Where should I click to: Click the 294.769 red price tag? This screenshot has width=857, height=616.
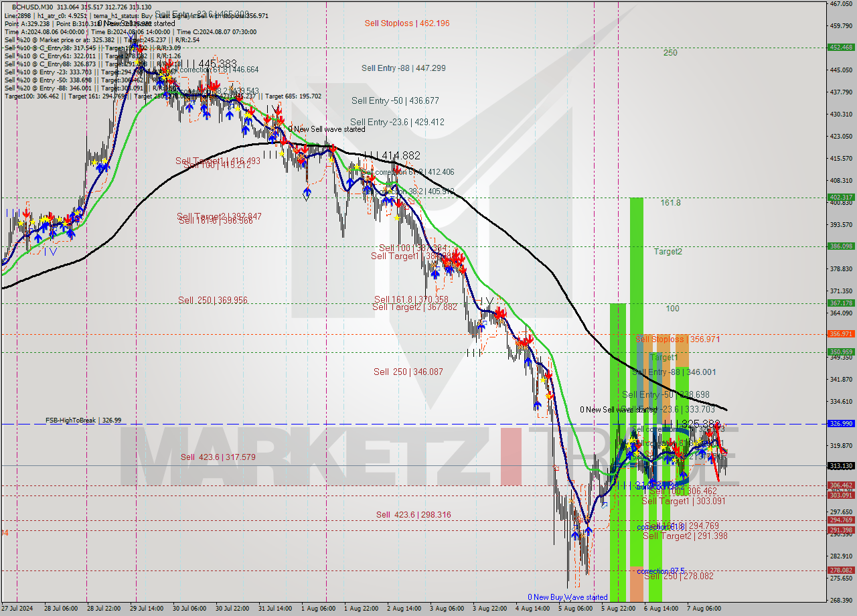tap(841, 520)
